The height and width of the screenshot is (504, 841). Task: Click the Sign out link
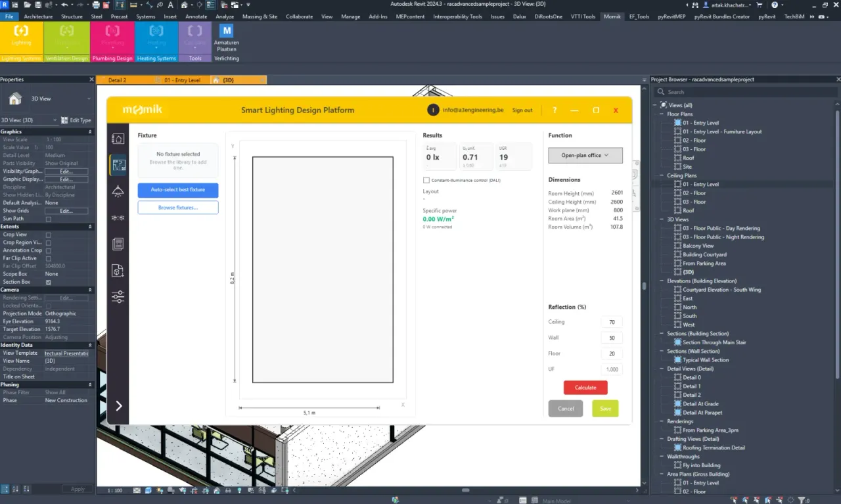522,110
